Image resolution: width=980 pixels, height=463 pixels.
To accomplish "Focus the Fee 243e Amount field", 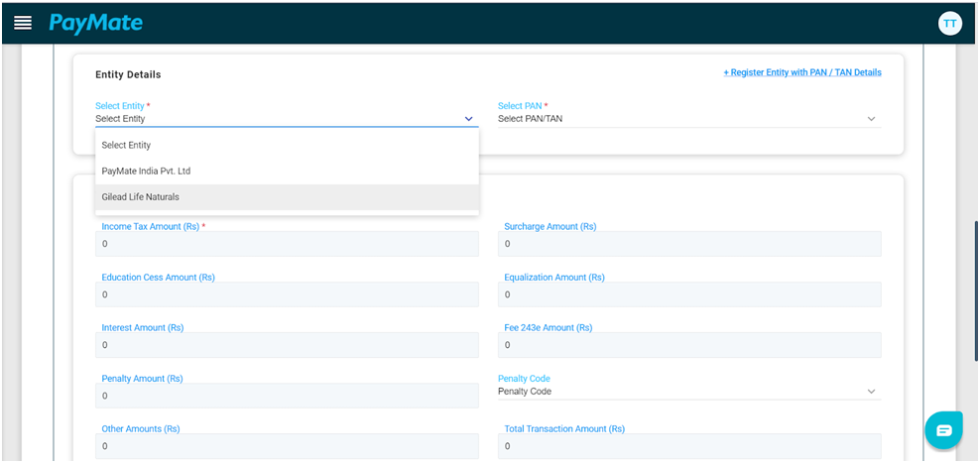I will point(689,345).
